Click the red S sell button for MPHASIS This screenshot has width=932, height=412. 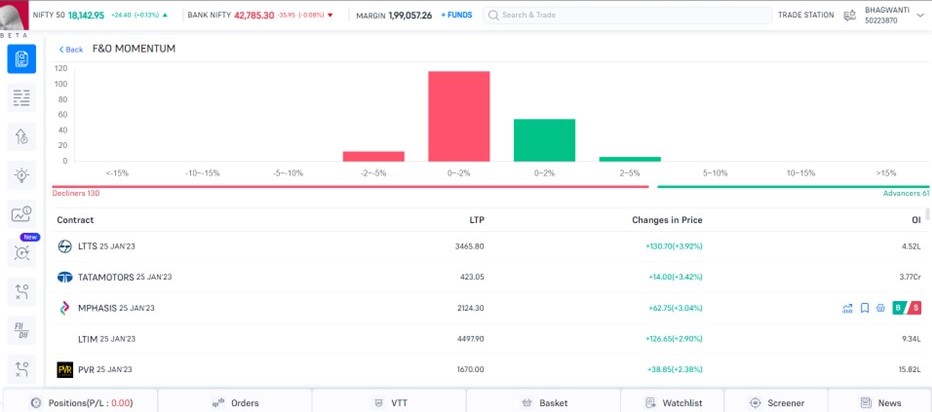pos(915,308)
